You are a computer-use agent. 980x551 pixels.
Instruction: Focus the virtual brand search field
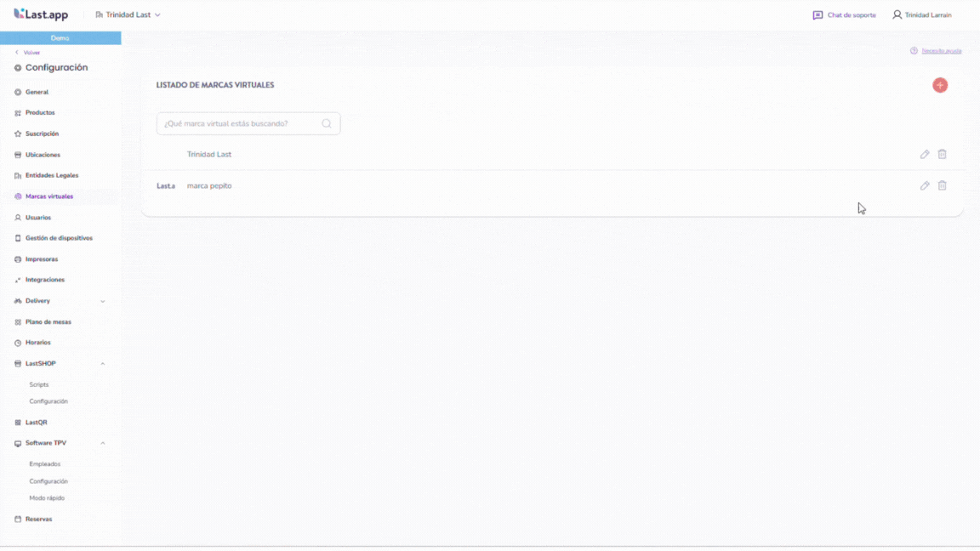(x=238, y=123)
